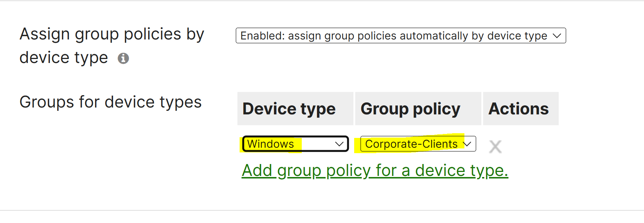644x223 pixels.
Task: Click the Assign group policies by device type label
Action: click(112, 46)
